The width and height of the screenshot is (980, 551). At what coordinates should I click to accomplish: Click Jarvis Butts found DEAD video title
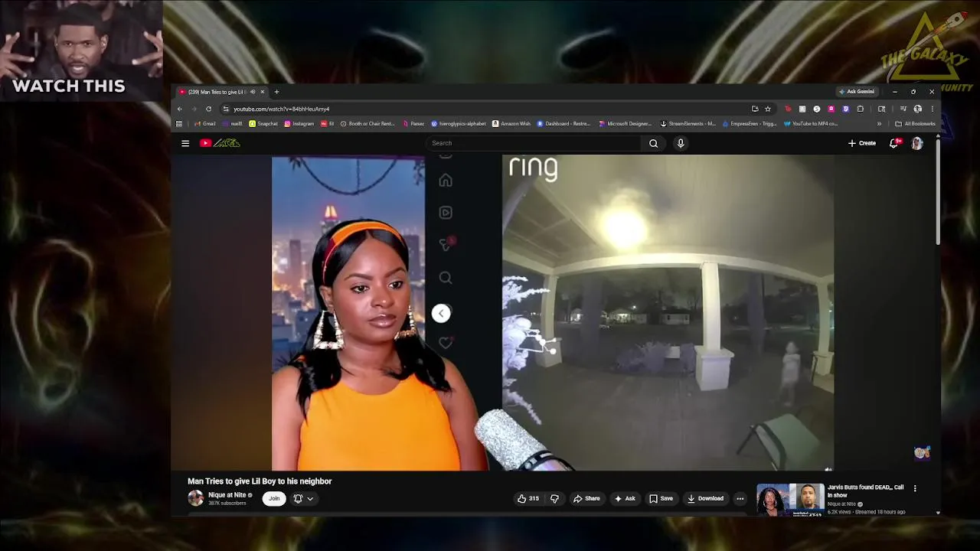865,491
